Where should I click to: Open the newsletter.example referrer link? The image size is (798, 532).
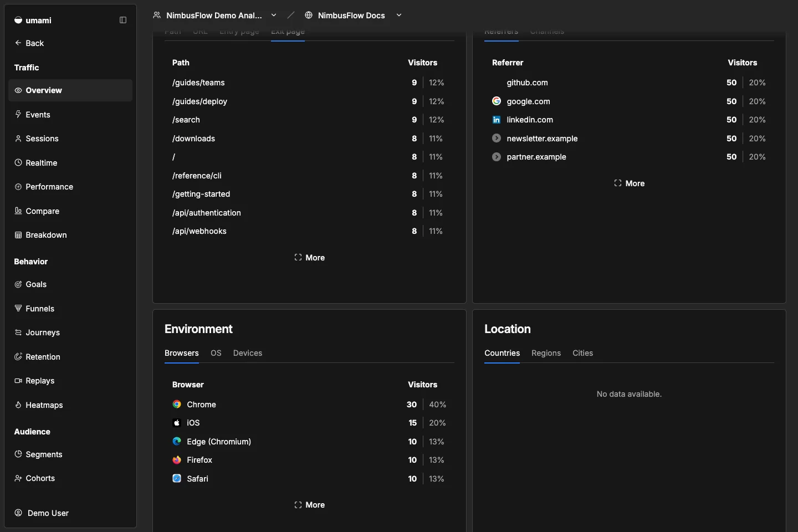coord(542,139)
